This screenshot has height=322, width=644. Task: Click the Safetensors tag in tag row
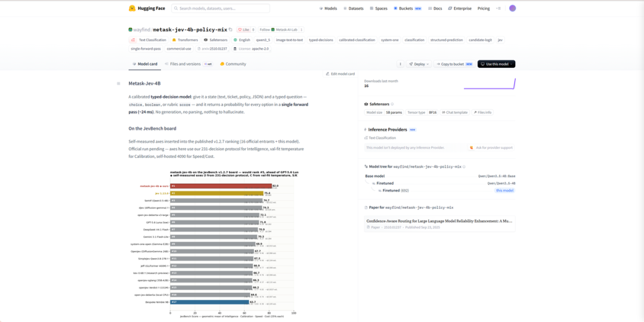pyautogui.click(x=217, y=40)
